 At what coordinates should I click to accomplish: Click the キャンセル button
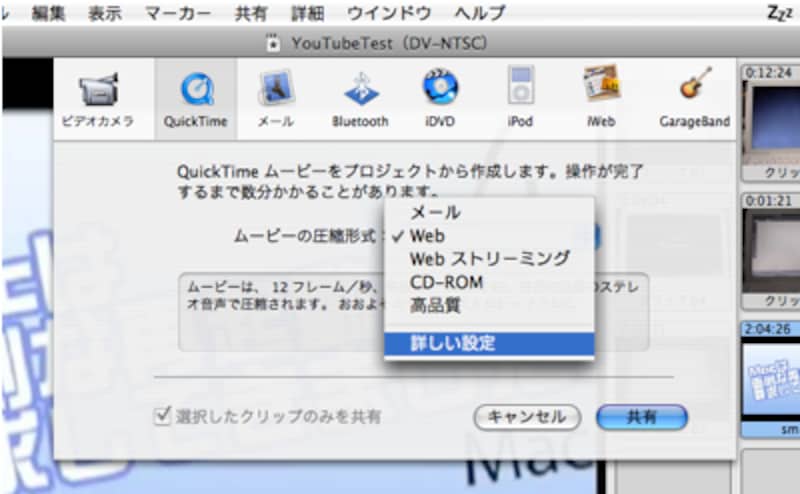(527, 417)
